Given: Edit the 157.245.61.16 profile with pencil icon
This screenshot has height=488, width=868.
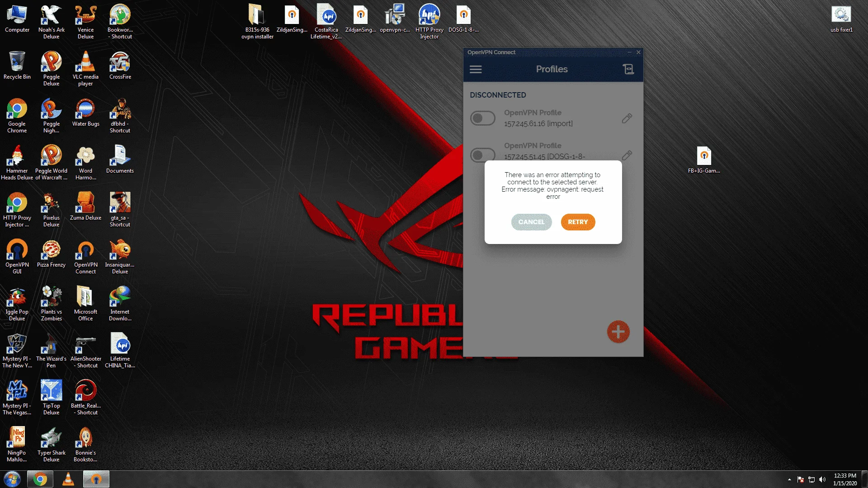Looking at the screenshot, I should pyautogui.click(x=627, y=118).
